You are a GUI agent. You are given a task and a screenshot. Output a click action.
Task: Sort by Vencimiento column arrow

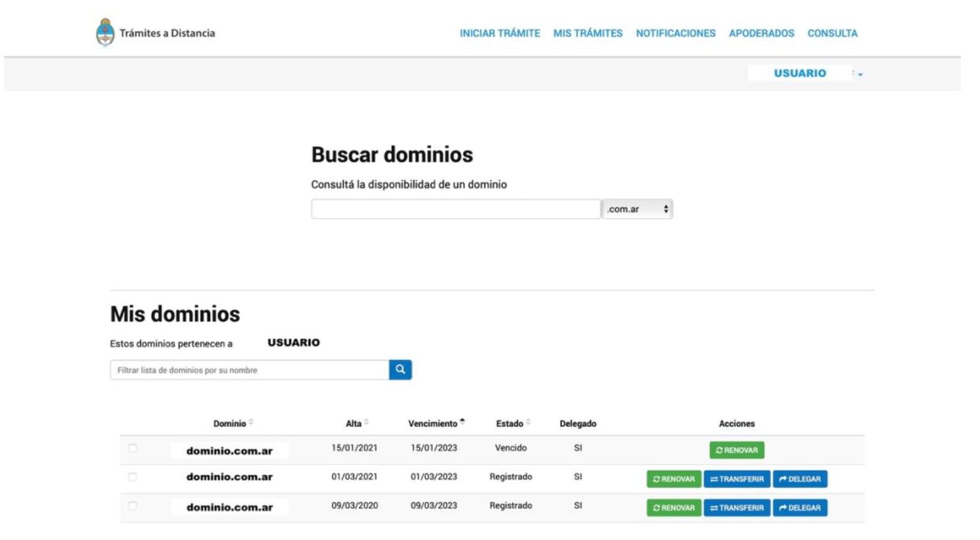[x=462, y=422]
